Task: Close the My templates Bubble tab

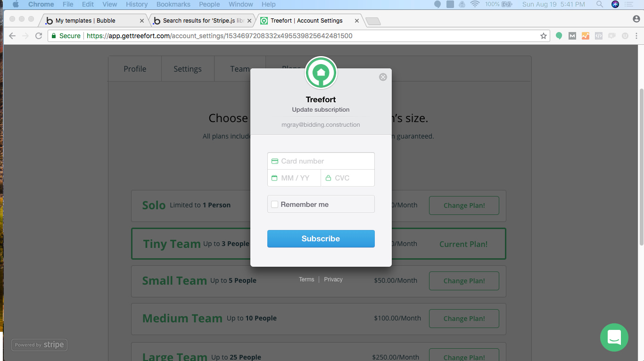Action: click(142, 21)
